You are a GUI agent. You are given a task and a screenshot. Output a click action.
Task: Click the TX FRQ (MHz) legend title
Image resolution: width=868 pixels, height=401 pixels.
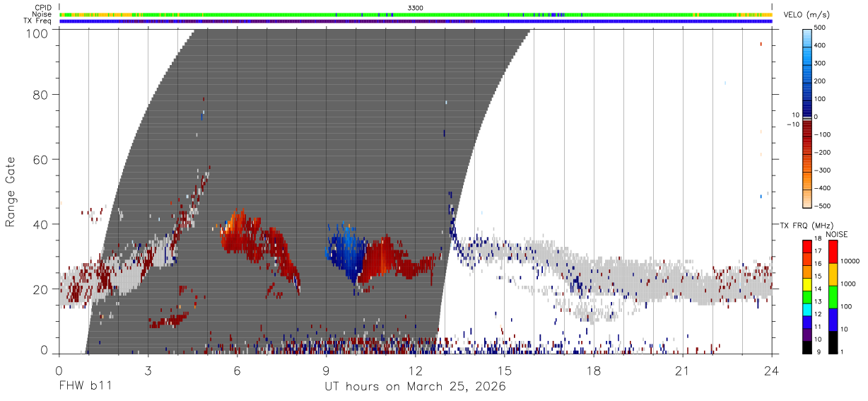coord(806,226)
